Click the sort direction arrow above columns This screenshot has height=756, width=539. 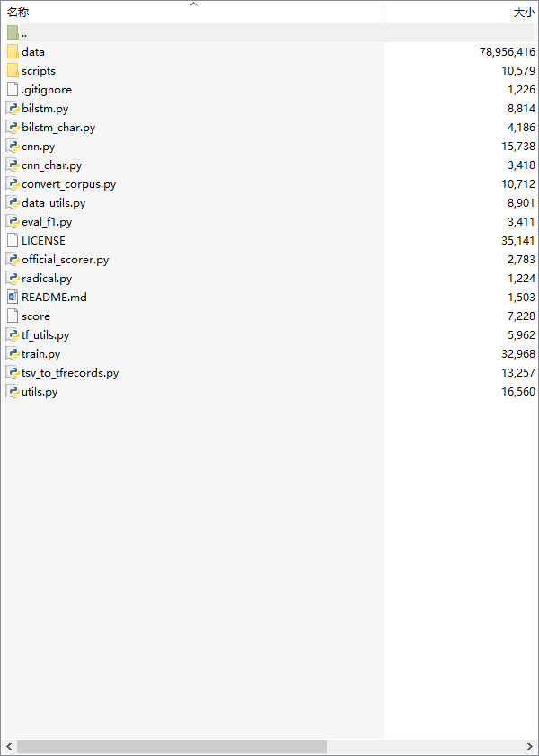[192, 4]
